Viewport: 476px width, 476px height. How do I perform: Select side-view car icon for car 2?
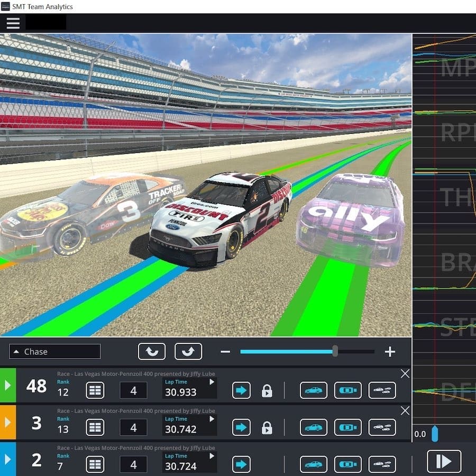[314, 464]
